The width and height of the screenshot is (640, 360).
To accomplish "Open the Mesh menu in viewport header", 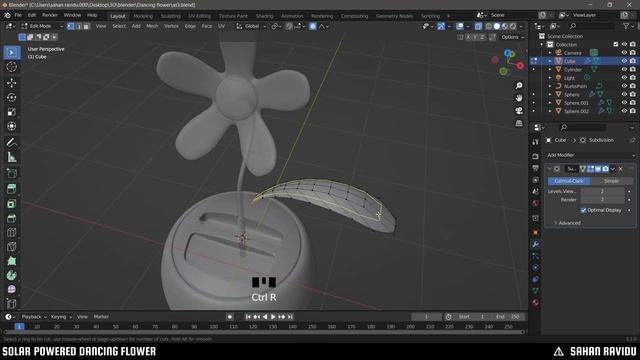I will tap(152, 26).
